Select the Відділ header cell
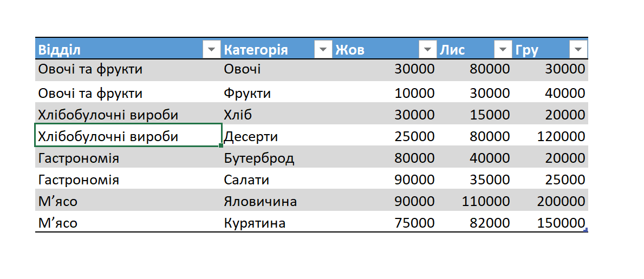This screenshot has height=279, width=644. pyautogui.click(x=119, y=50)
